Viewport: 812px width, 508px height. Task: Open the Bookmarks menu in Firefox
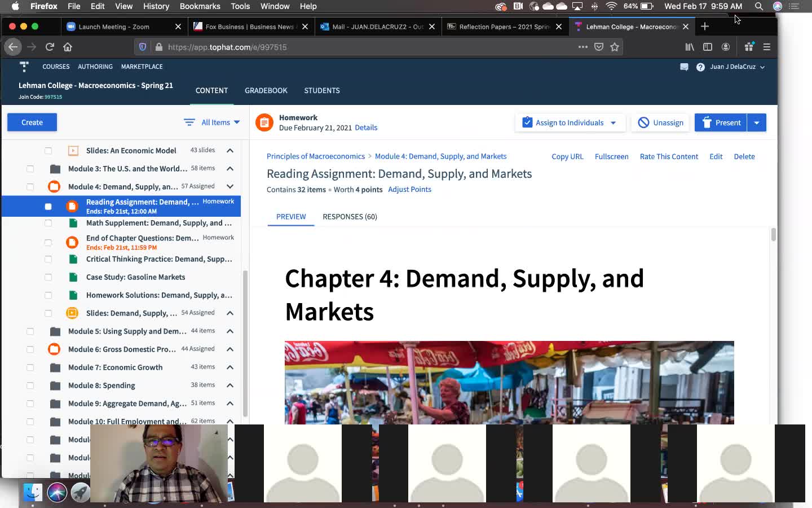pyautogui.click(x=200, y=6)
